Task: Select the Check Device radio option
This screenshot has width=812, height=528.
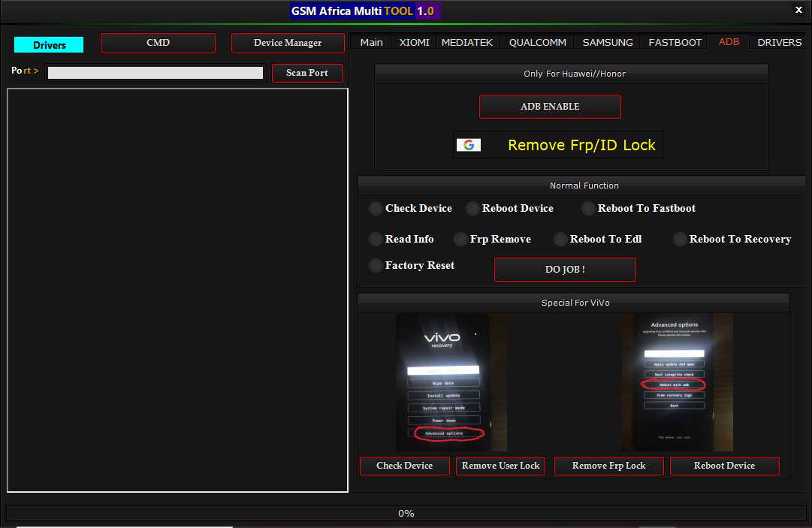Action: point(376,208)
